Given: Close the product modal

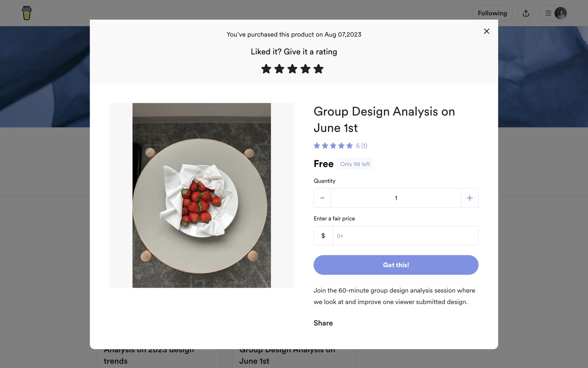Looking at the screenshot, I should click(486, 31).
